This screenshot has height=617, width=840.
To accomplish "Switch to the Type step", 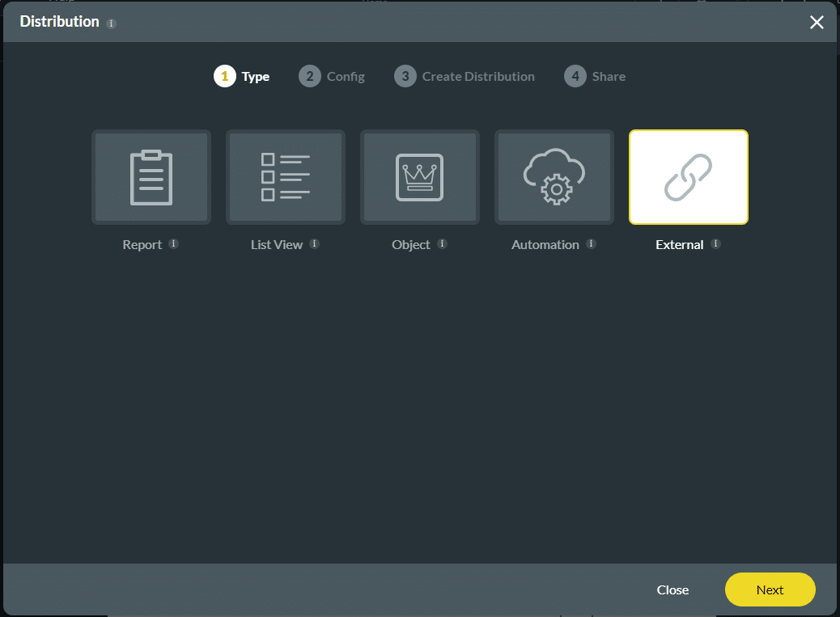I will click(x=254, y=76).
